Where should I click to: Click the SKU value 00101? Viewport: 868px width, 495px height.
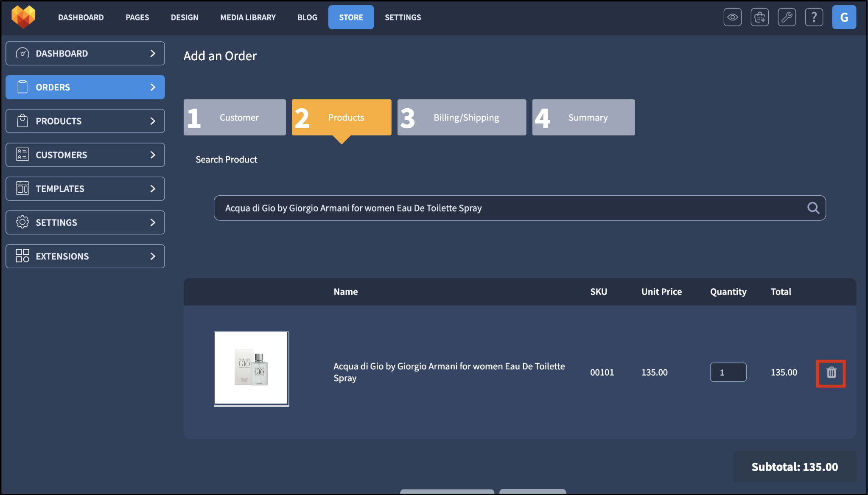[602, 372]
